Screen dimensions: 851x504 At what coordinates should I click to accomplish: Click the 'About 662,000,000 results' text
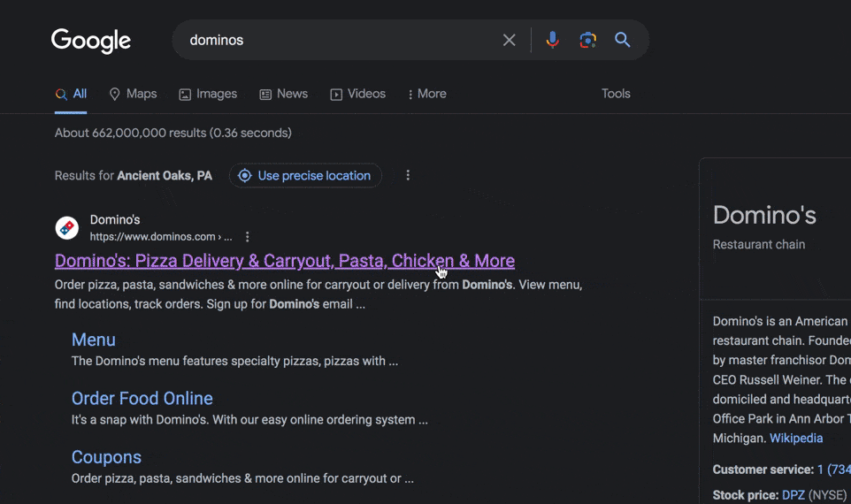[x=173, y=133]
